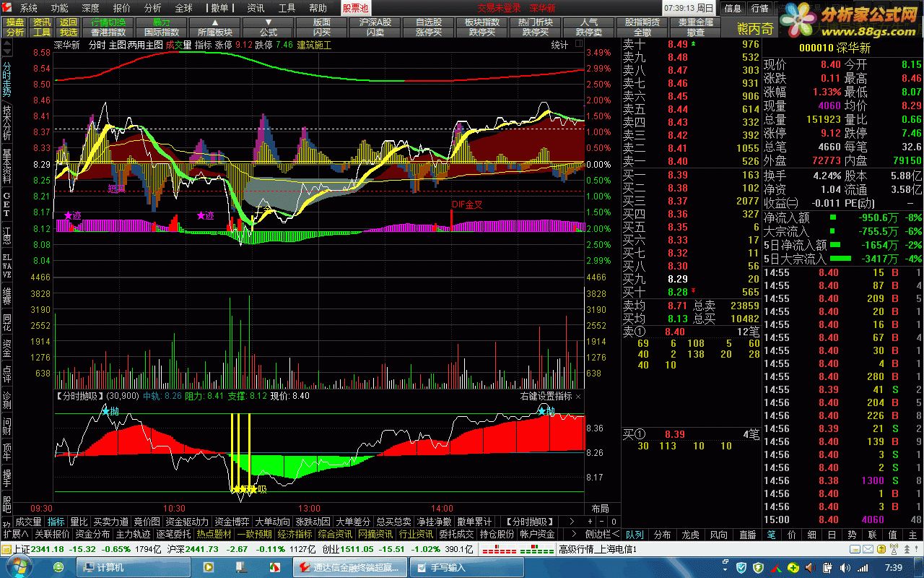Select the 主力轨迹 bottom tab
The width and height of the screenshot is (924, 578).
[x=133, y=534]
